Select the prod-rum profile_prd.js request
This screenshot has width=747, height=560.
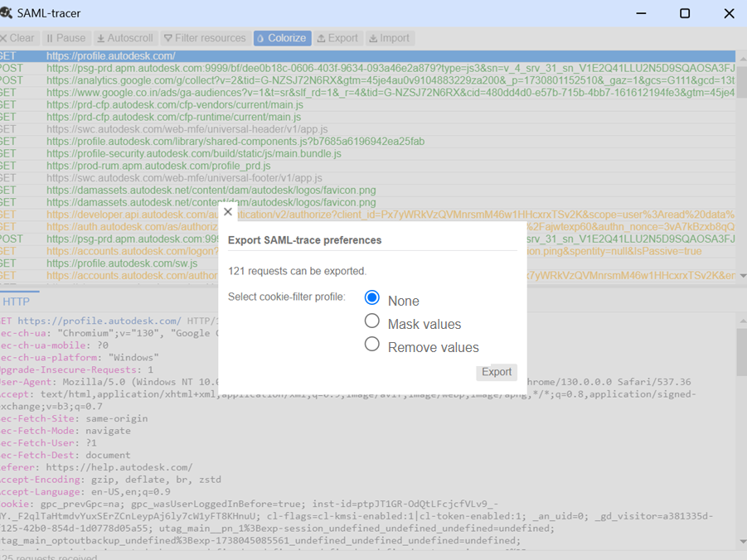click(367, 166)
